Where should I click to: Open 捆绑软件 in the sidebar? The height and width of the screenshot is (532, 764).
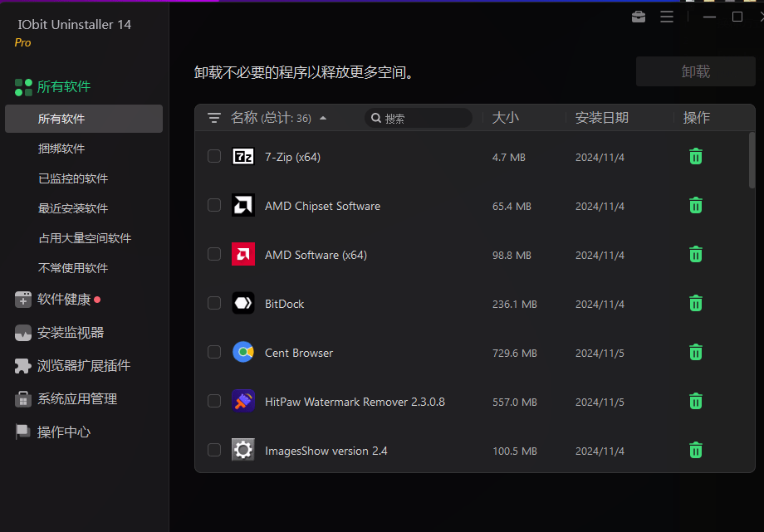(61, 149)
